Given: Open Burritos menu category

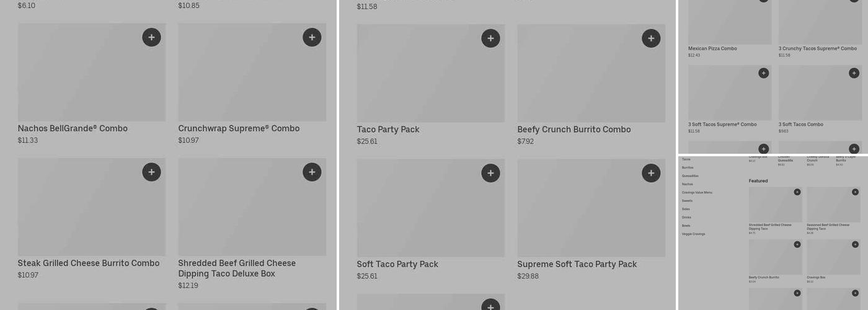Looking at the screenshot, I should pos(688,167).
